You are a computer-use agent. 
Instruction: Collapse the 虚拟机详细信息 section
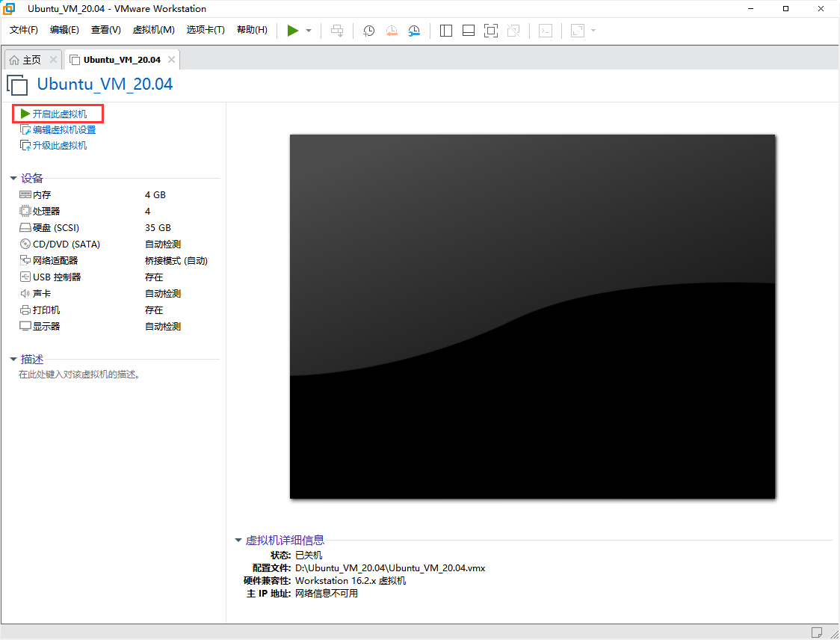(238, 540)
